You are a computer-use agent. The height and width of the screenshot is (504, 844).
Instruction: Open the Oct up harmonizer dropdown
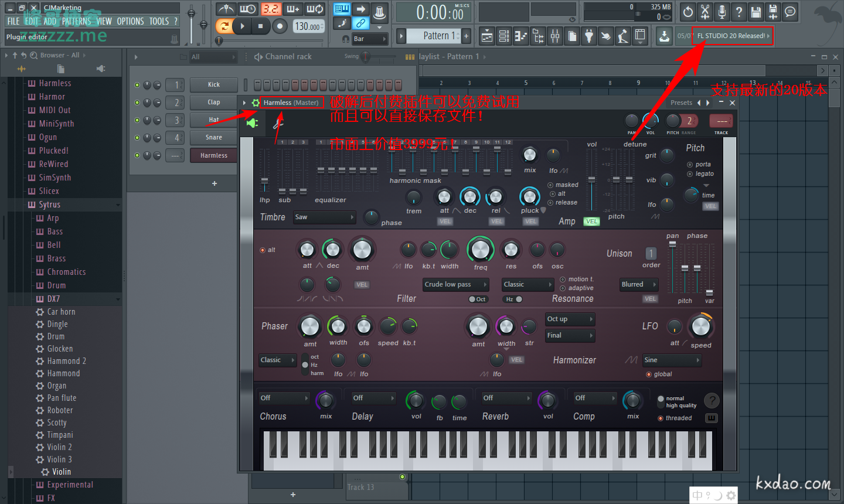(x=570, y=319)
